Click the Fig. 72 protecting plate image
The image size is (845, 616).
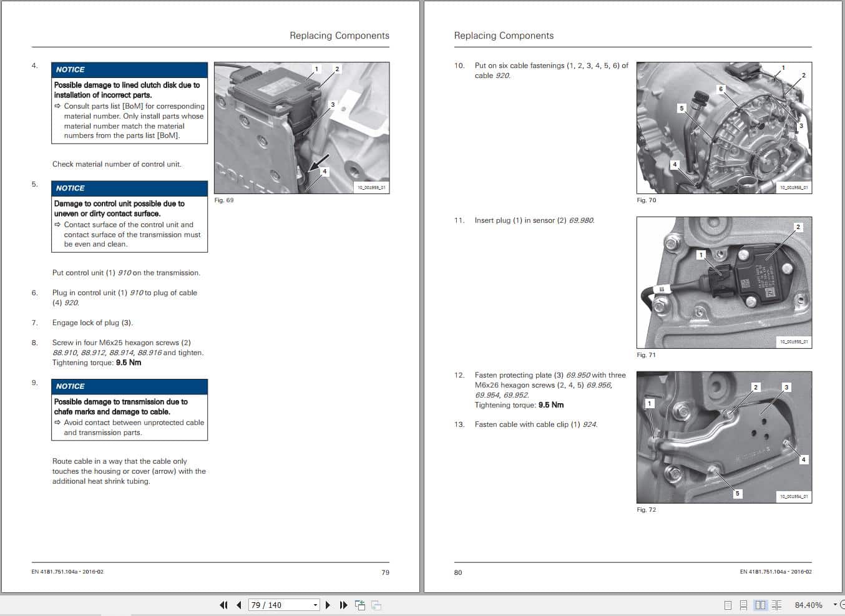coord(724,437)
